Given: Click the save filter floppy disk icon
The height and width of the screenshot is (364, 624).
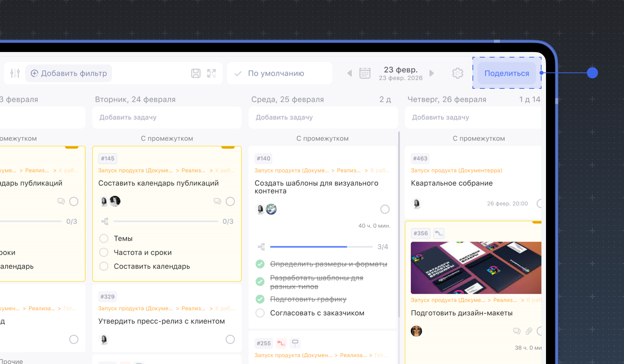Looking at the screenshot, I should (x=196, y=73).
